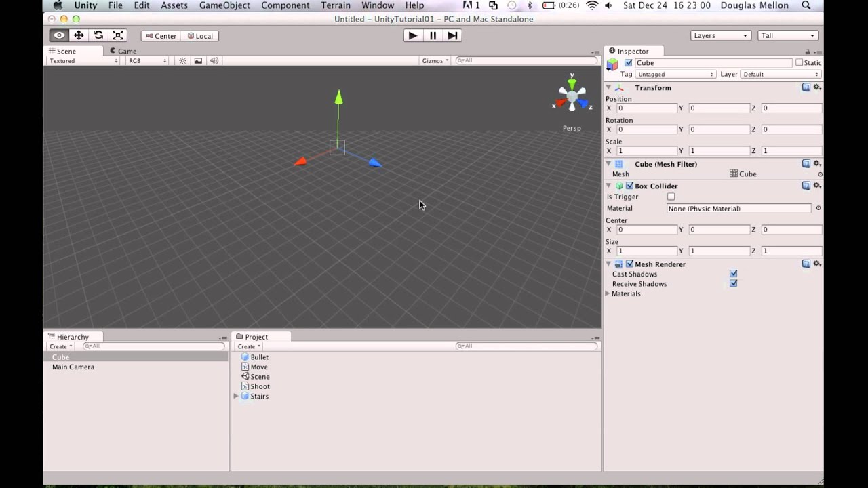This screenshot has height=488, width=868.
Task: Toggle scene lighting in the Scene view bar
Action: (182, 60)
